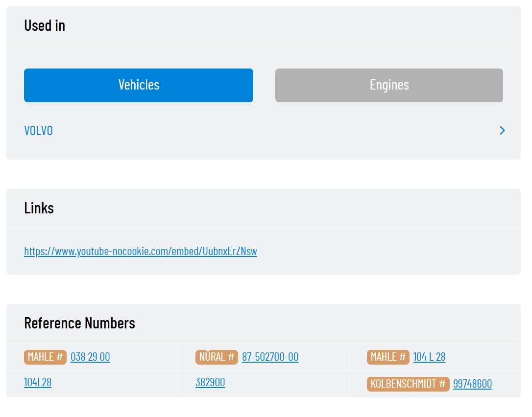
Task: Click the Links section heading
Action: point(39,208)
